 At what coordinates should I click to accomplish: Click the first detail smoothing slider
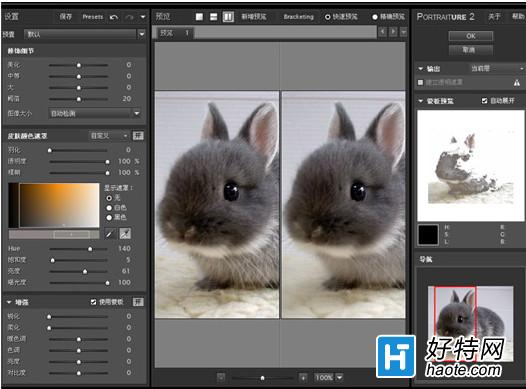pos(78,65)
